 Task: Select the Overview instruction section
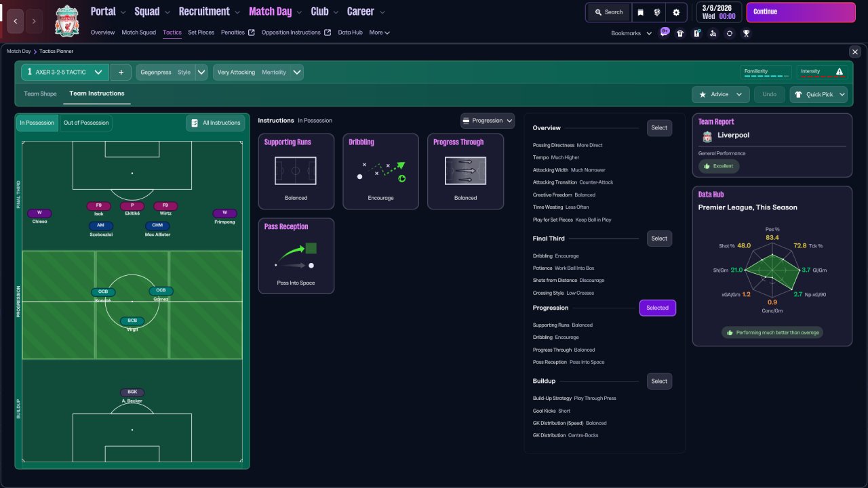(659, 128)
